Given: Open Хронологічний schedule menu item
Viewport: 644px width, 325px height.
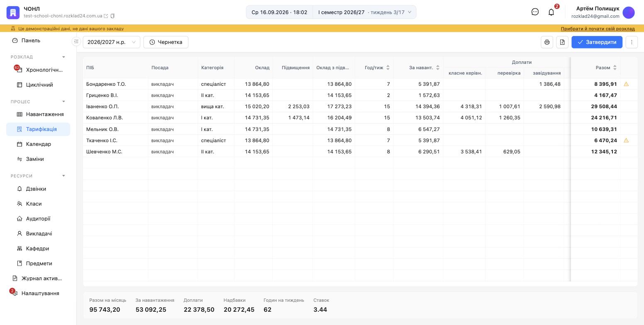Looking at the screenshot, I should pos(38,70).
